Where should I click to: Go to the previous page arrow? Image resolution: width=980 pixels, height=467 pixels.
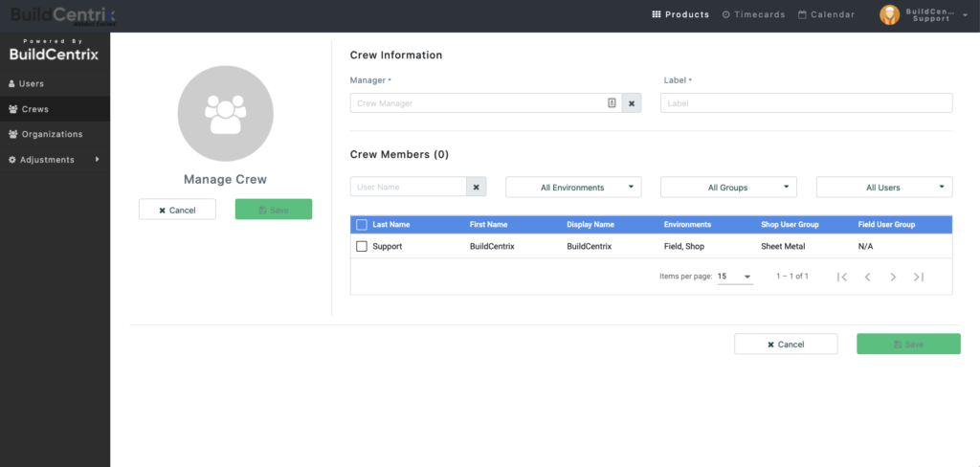point(867,277)
